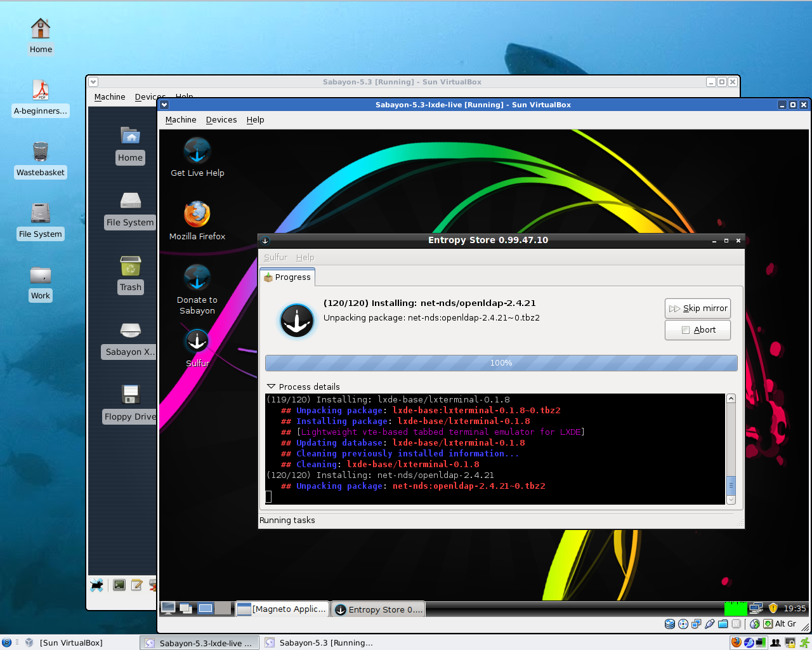The width and height of the screenshot is (812, 650).
Task: Open the LXDE start menu icon
Action: (x=168, y=609)
